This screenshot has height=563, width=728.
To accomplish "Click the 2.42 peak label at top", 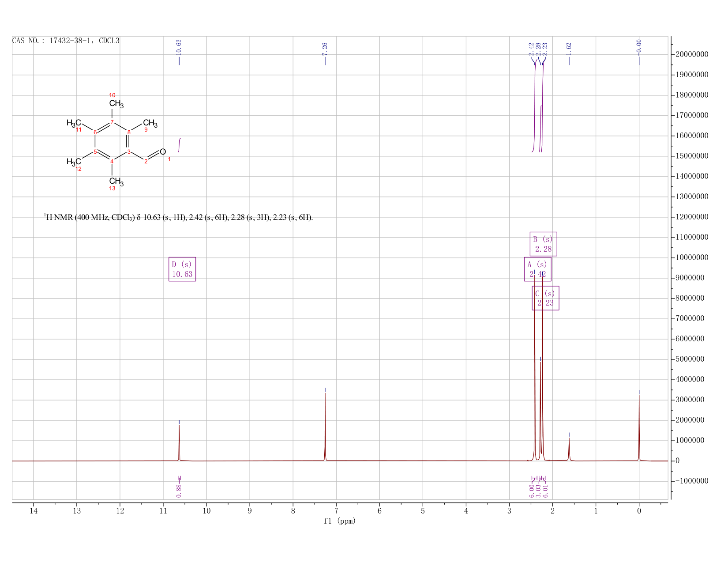I will 531,49.
